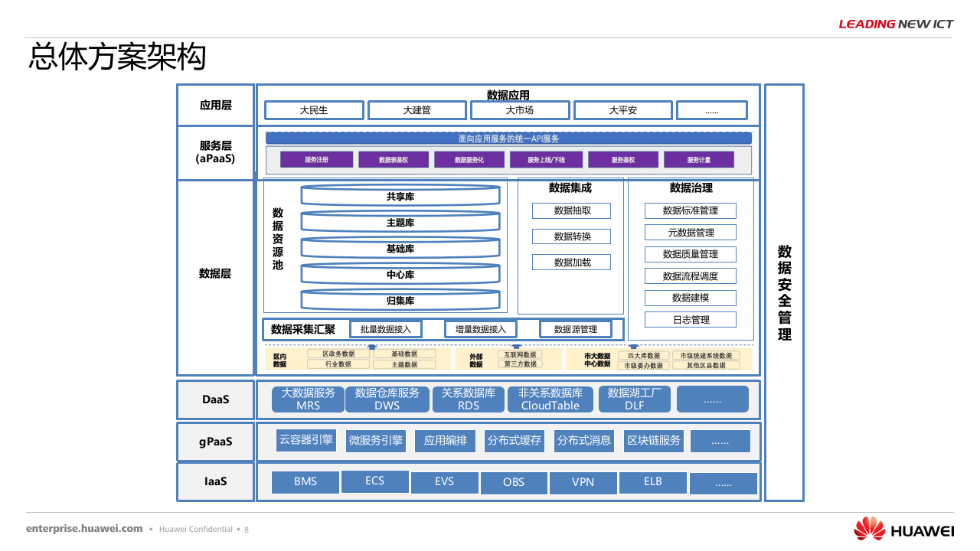Expand the 数据治理 panel
Viewport: 980px width, 551px height.
pos(691,187)
